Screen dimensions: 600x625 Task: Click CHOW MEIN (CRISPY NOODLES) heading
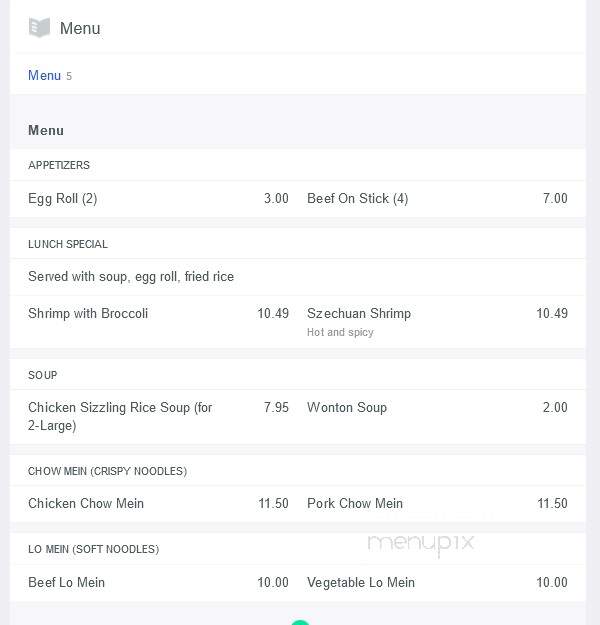click(x=107, y=471)
